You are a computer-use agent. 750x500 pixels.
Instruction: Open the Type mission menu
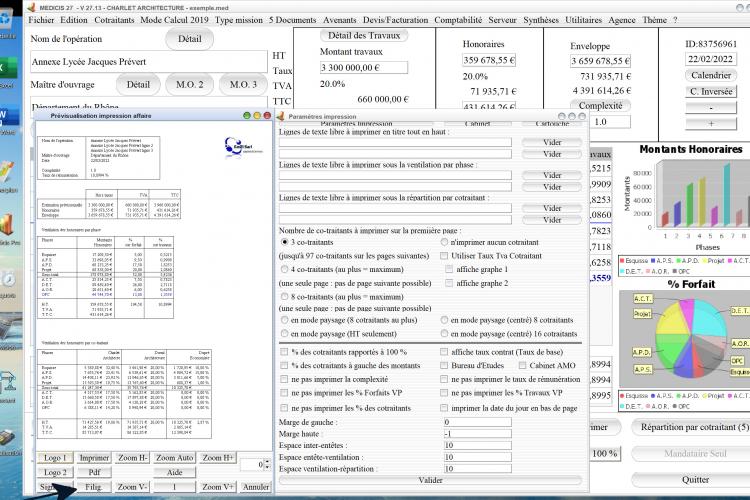[x=239, y=20]
